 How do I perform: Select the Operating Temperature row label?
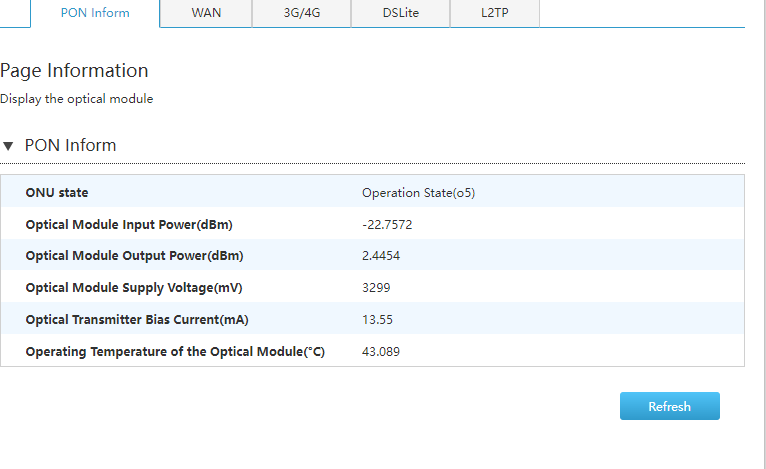[x=175, y=352]
